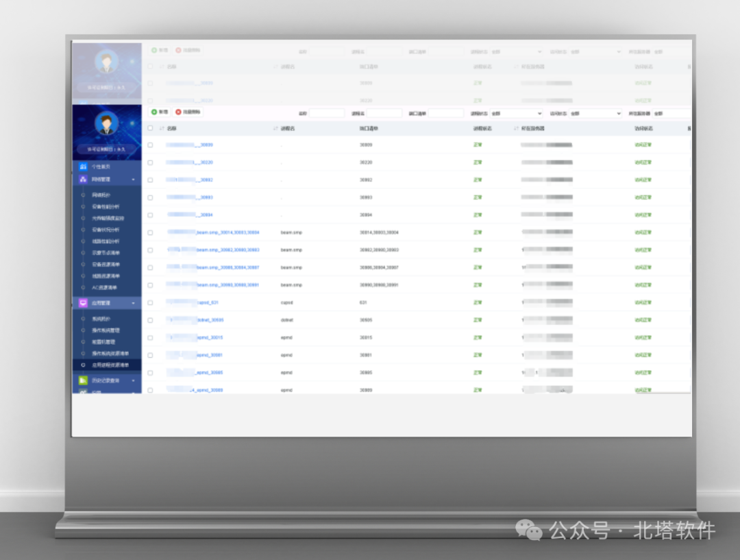
Task: Collapse the 网络管理 sidebar section
Action: (x=133, y=180)
